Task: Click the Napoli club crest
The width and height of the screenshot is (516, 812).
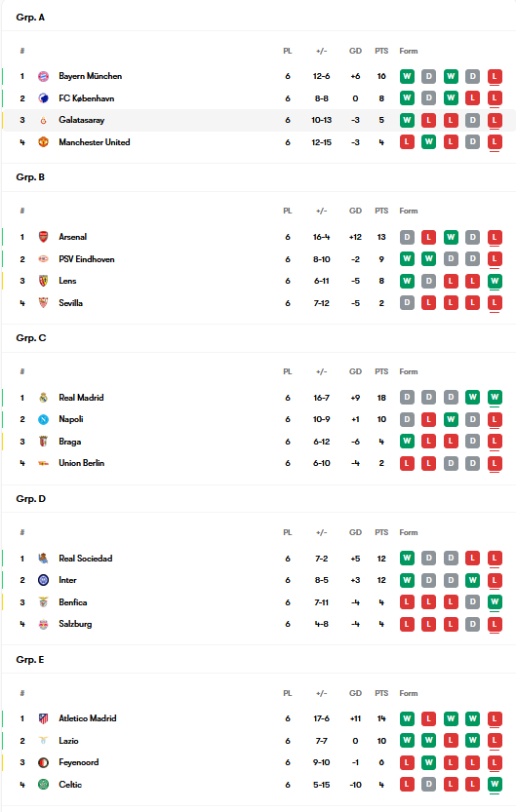Action: tap(44, 419)
